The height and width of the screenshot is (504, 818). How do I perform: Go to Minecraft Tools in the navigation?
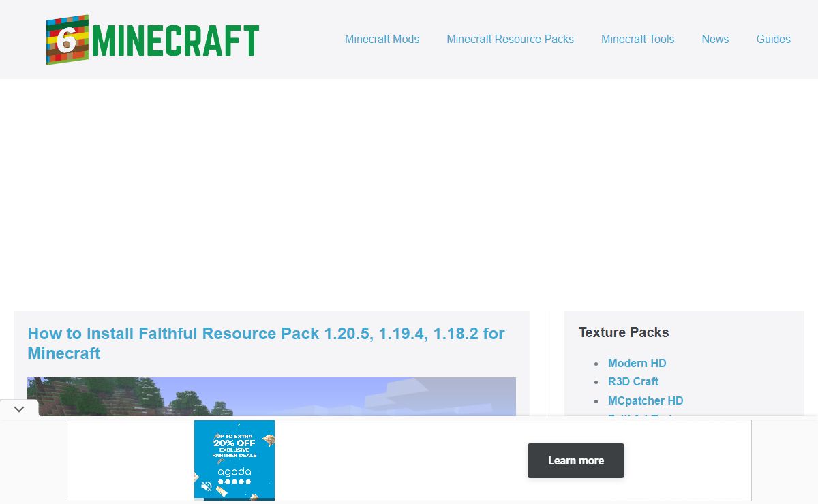637,39
